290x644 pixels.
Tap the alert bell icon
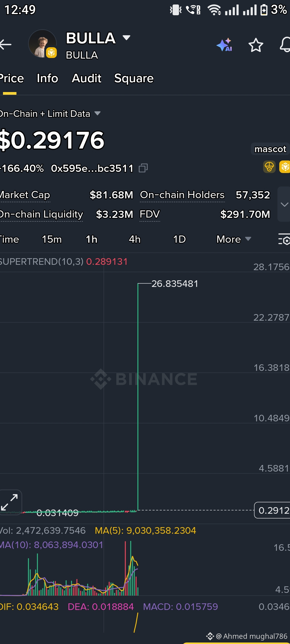(x=285, y=45)
